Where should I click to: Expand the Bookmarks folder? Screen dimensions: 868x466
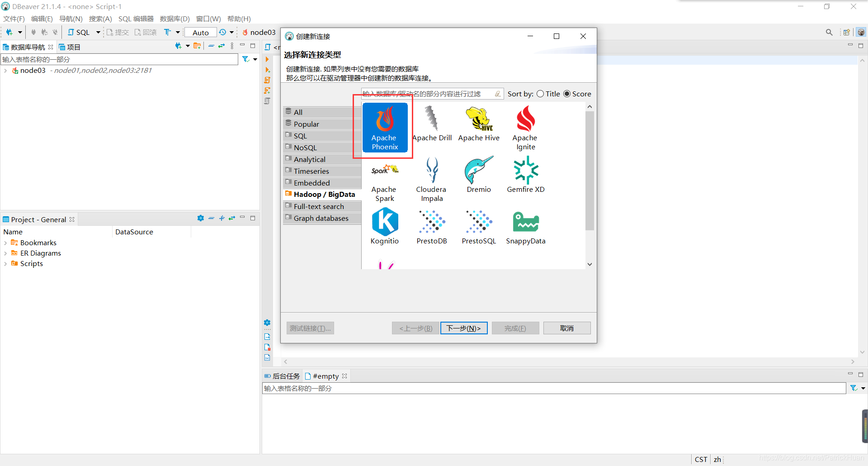(5, 243)
